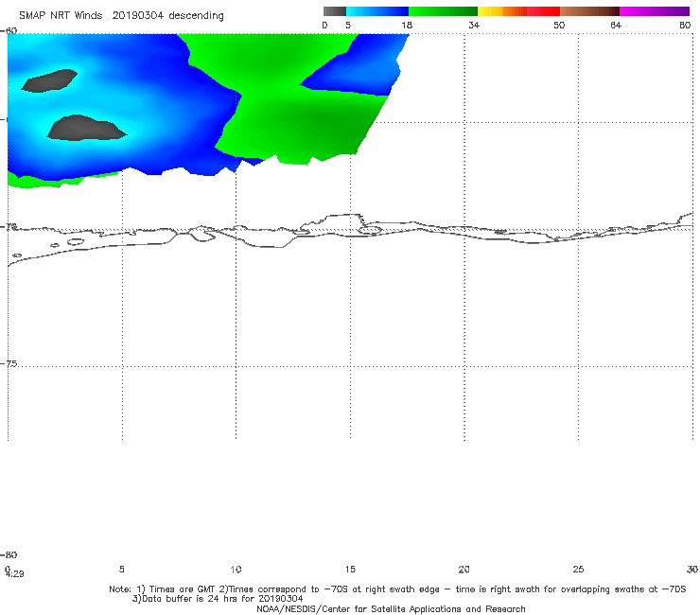Click the color bar label "50"
Viewport: 700px width, 615px height.
[x=559, y=26]
